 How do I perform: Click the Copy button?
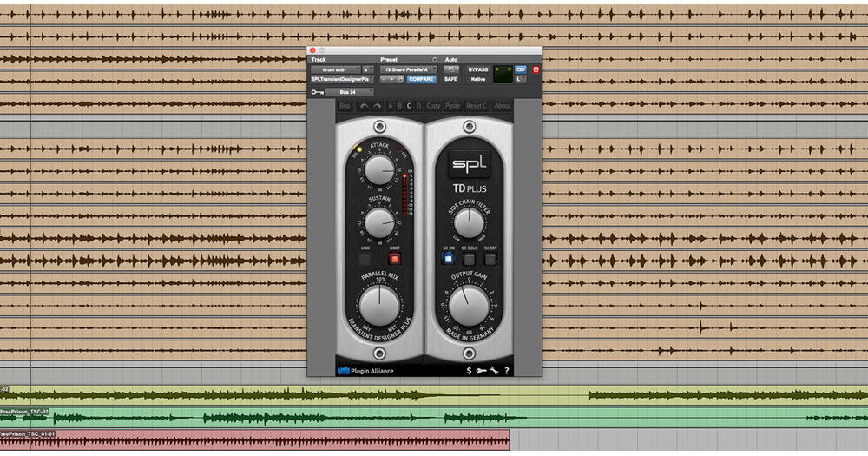click(x=433, y=106)
